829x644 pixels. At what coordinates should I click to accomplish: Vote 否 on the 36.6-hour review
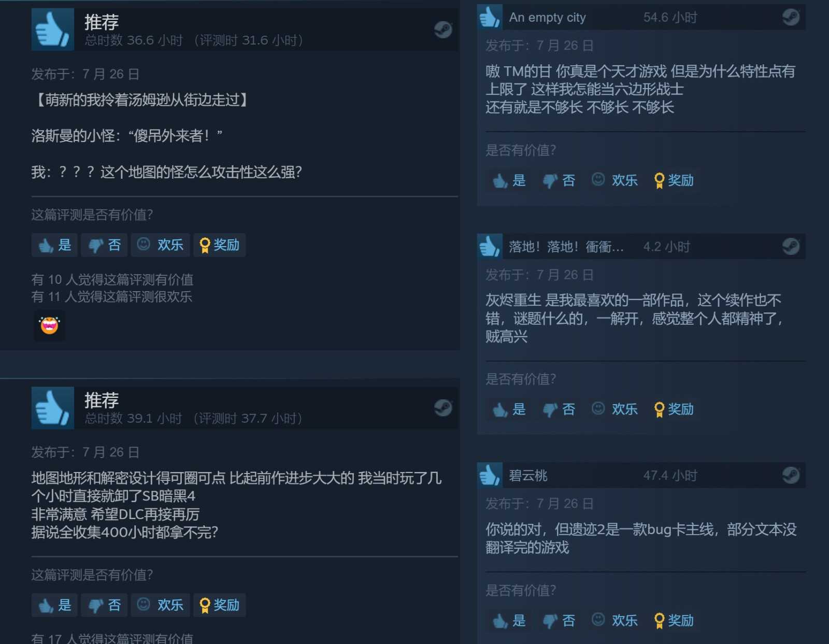point(104,245)
